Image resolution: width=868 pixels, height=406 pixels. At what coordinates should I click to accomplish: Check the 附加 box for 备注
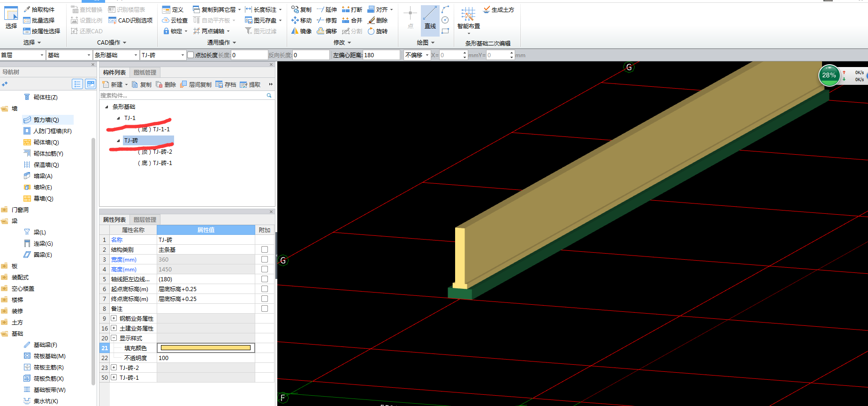point(265,308)
